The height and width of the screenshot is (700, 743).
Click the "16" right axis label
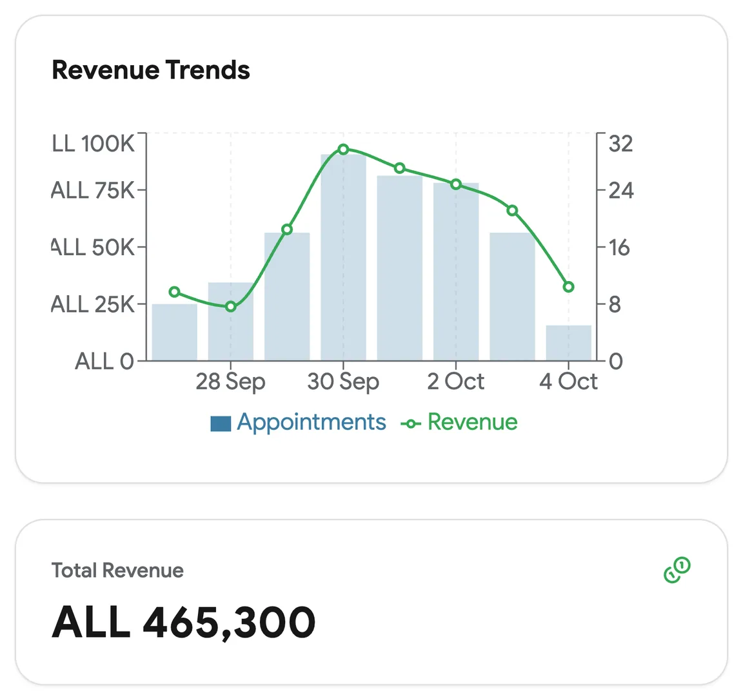click(619, 248)
